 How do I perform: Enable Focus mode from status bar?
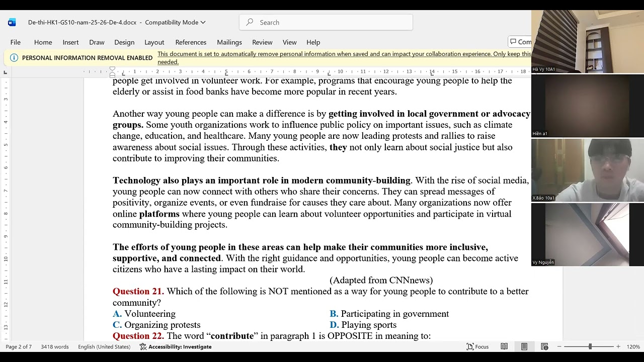point(477,347)
